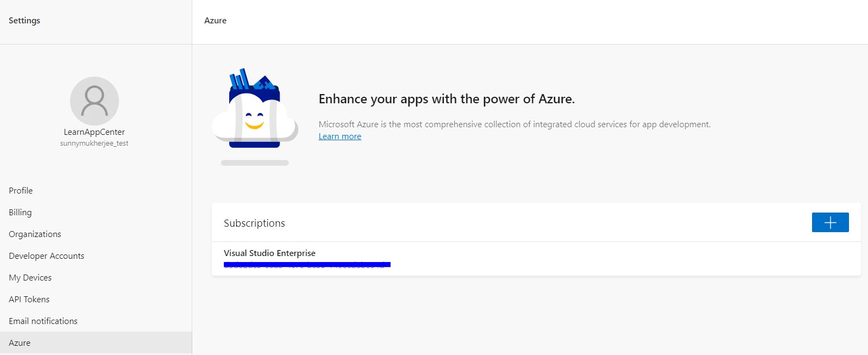Click the LearnAppCenter account name
Viewport: 868px width, 355px height.
tap(95, 132)
